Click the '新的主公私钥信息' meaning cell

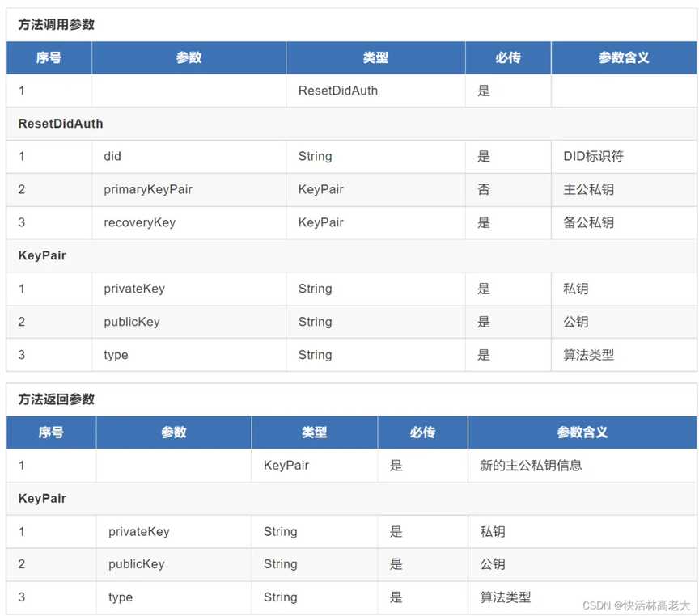(531, 466)
